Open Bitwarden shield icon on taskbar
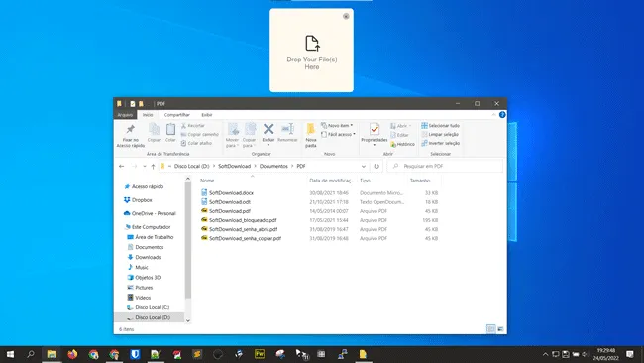 tap(135, 354)
